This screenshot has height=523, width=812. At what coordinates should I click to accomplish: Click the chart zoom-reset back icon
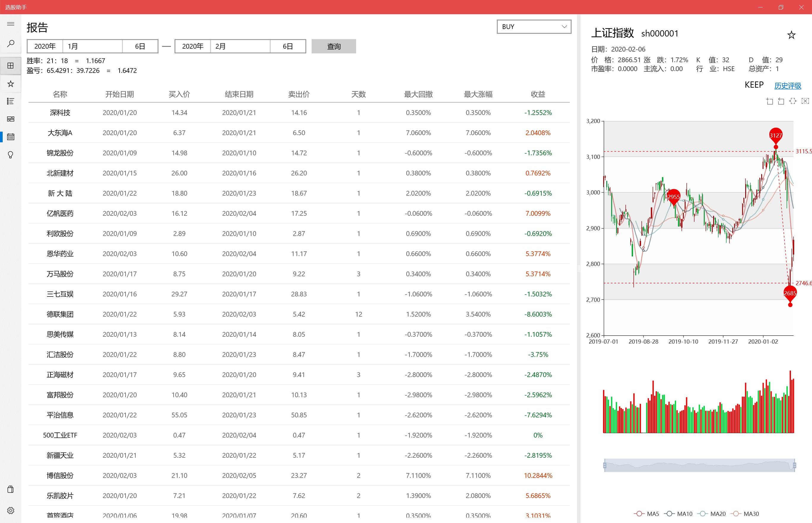pyautogui.click(x=781, y=101)
